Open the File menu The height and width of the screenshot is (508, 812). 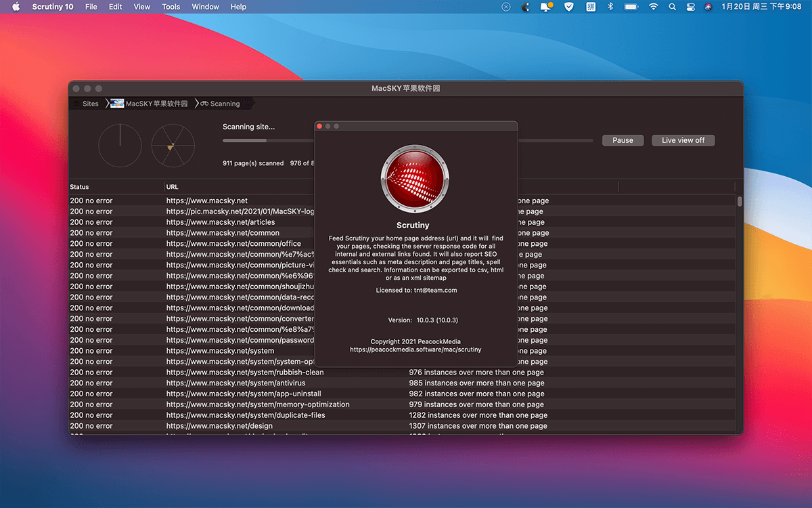91,7
